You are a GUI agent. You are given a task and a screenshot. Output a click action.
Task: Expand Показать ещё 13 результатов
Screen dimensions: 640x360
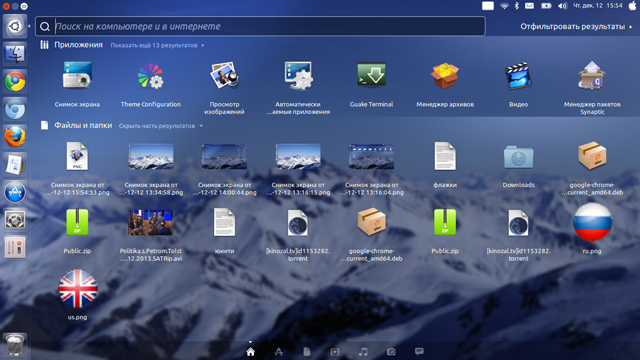point(157,45)
